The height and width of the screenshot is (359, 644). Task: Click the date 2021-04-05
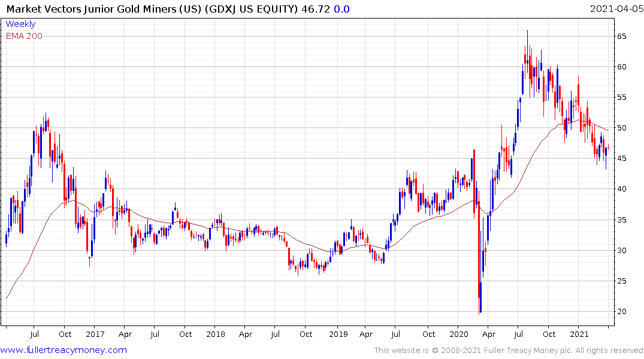point(616,9)
